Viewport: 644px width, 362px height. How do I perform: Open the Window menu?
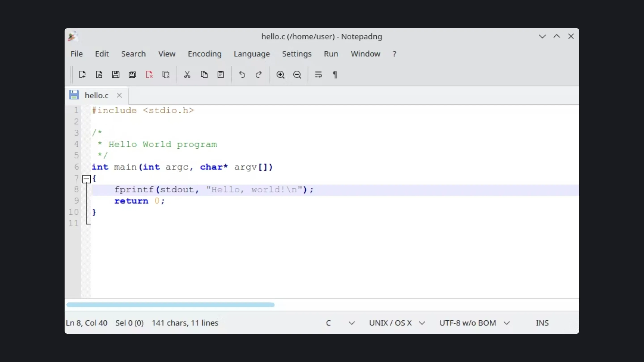[366, 54]
